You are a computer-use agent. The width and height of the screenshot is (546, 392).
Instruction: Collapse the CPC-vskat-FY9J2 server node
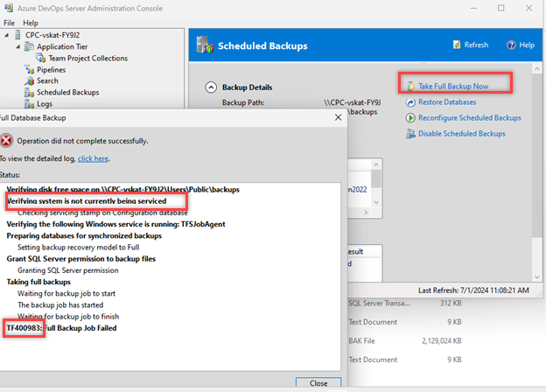point(7,35)
